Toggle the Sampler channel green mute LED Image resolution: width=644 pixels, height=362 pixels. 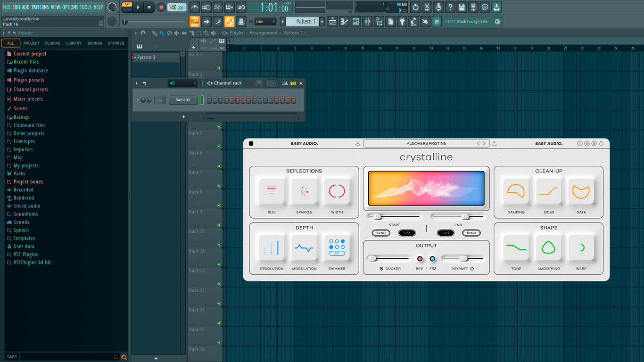click(138, 100)
